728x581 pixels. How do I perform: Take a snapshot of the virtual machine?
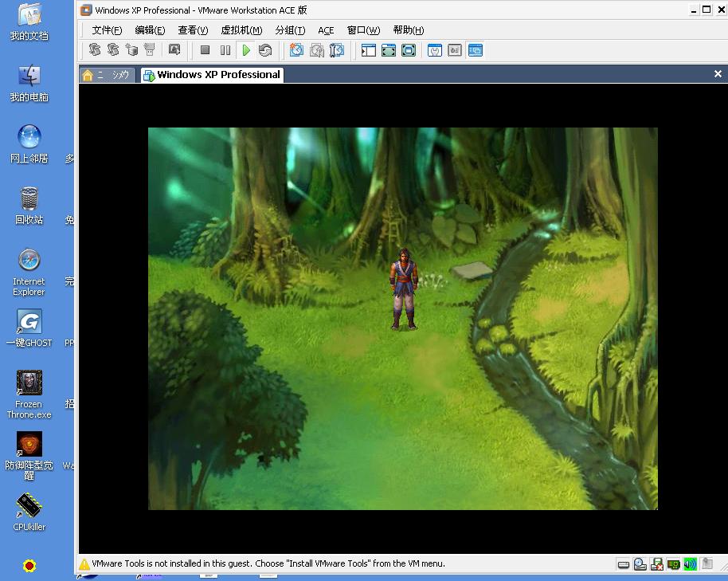[x=296, y=50]
